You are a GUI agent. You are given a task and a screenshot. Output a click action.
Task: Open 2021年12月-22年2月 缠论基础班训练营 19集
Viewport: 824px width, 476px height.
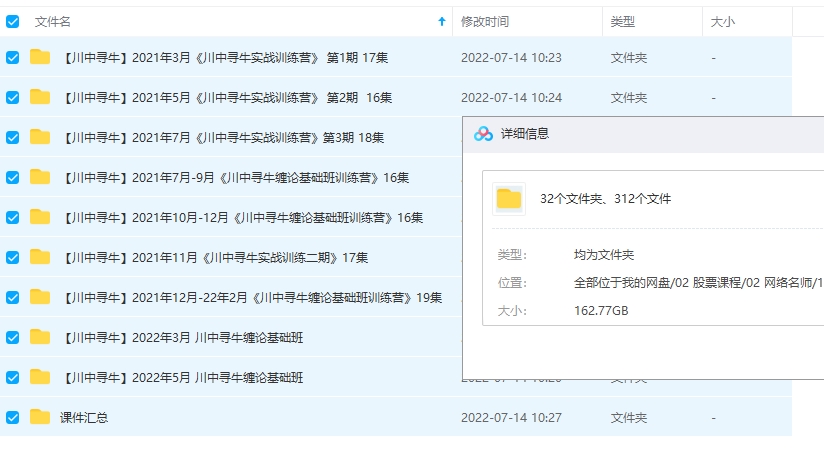click(x=251, y=297)
